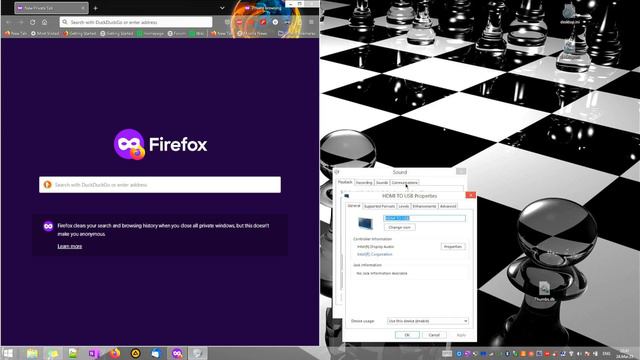Switch to Playback tab in Sound window
The height and width of the screenshot is (360, 640).
(345, 182)
